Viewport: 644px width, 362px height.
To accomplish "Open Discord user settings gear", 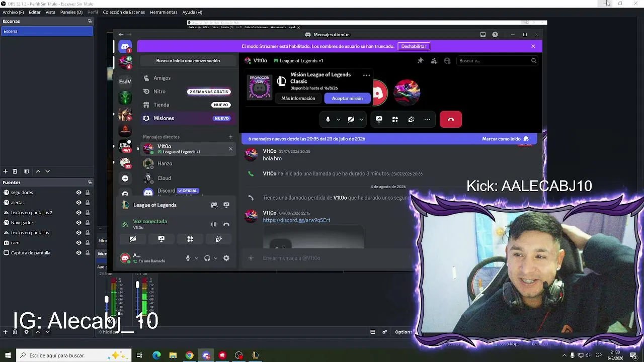I will (226, 258).
